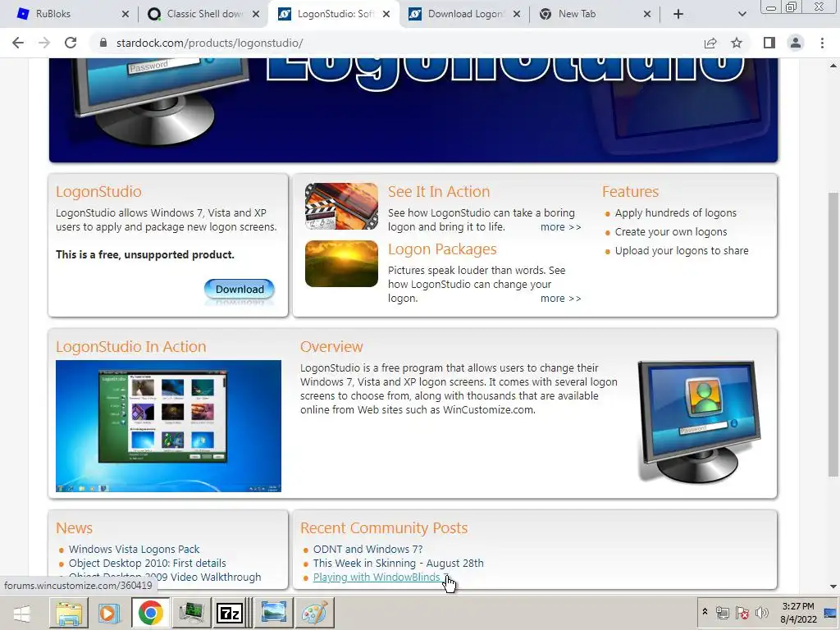Open the clock showing 3:27 PM
Image resolution: width=840 pixels, height=630 pixels.
tap(797, 613)
